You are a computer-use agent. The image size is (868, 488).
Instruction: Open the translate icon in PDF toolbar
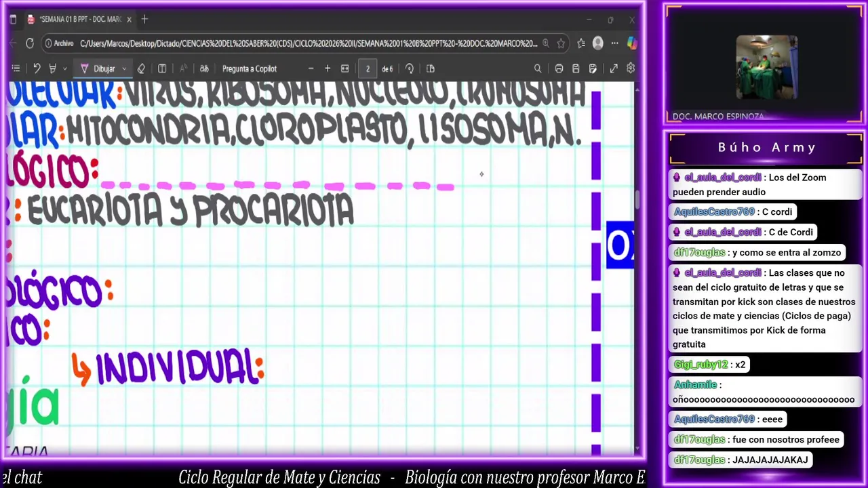[203, 68]
